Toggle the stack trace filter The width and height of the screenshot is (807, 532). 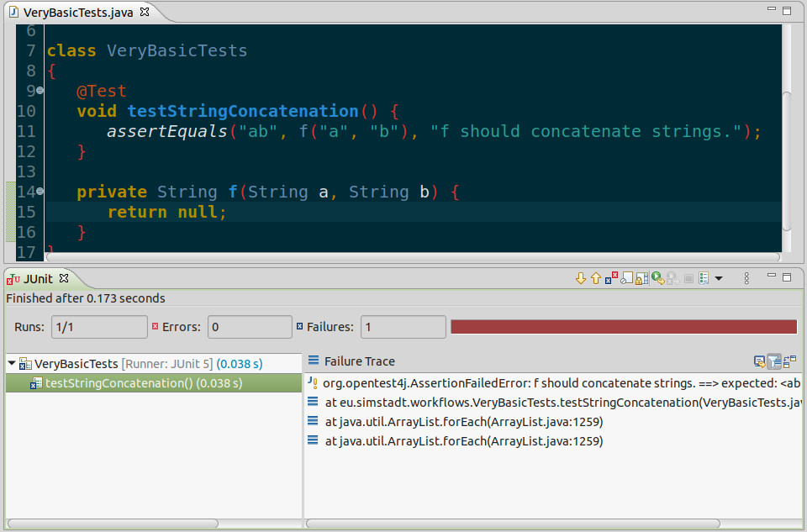pyautogui.click(x=774, y=361)
